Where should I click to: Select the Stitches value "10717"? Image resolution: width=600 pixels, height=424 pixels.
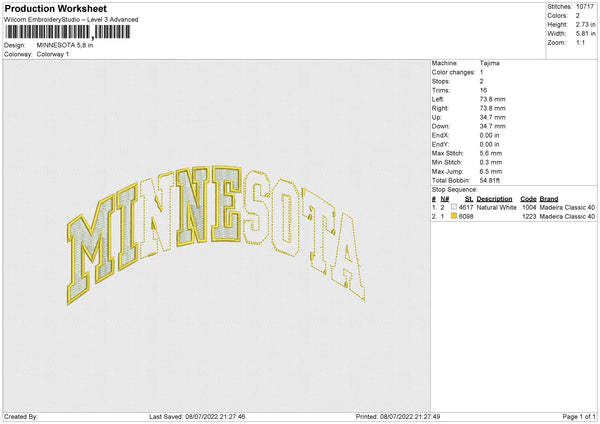point(585,7)
